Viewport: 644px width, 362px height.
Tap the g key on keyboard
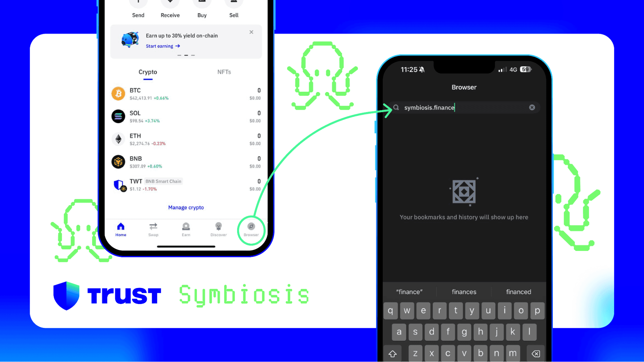click(x=464, y=332)
